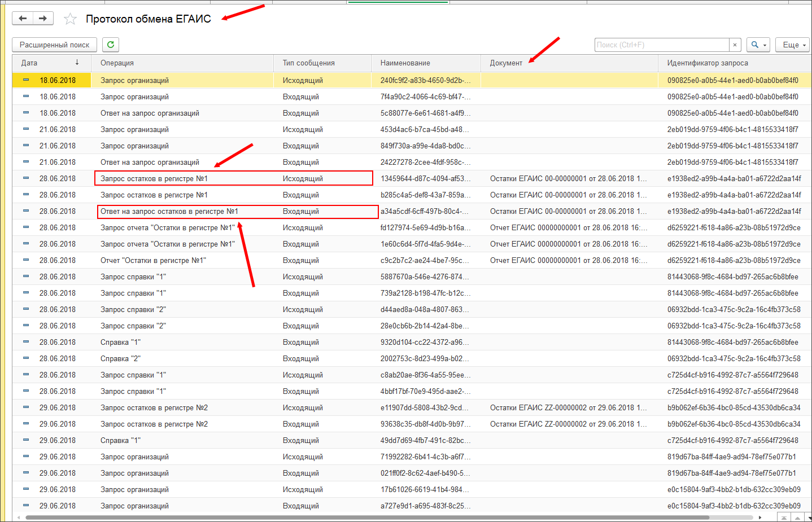This screenshot has width=812, height=522.
Task: Select the cell 849f730a-a99e-4da8-bd0c…
Action: tap(426, 146)
